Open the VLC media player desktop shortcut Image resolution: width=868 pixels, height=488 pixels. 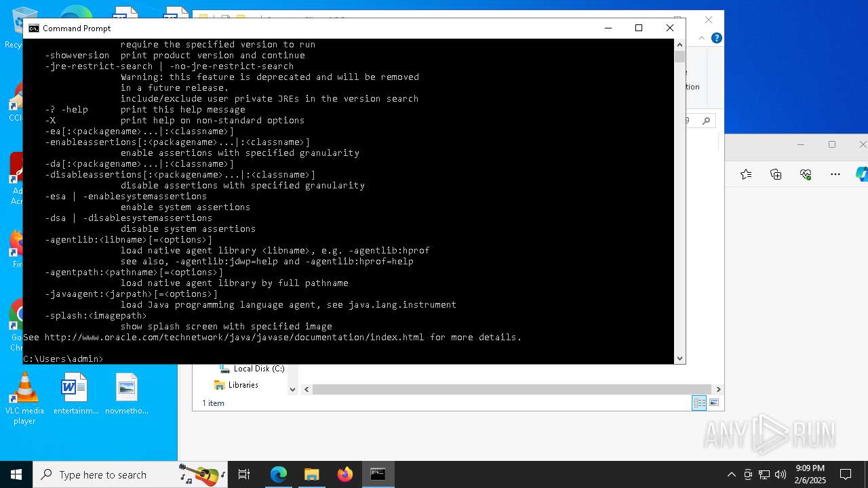point(24,399)
